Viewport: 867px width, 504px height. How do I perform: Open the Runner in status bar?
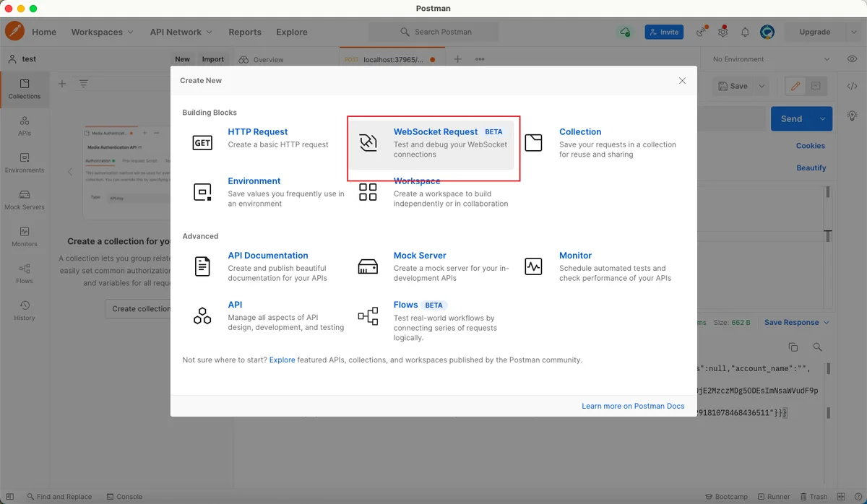pos(773,497)
